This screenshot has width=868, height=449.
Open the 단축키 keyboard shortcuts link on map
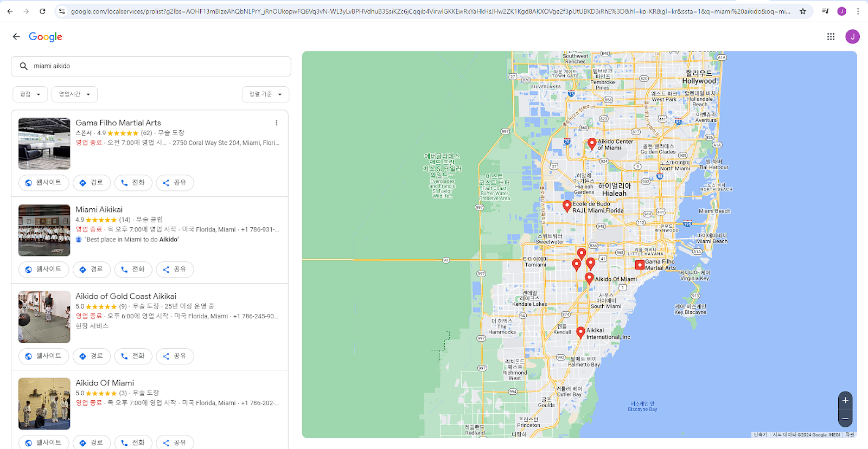760,435
